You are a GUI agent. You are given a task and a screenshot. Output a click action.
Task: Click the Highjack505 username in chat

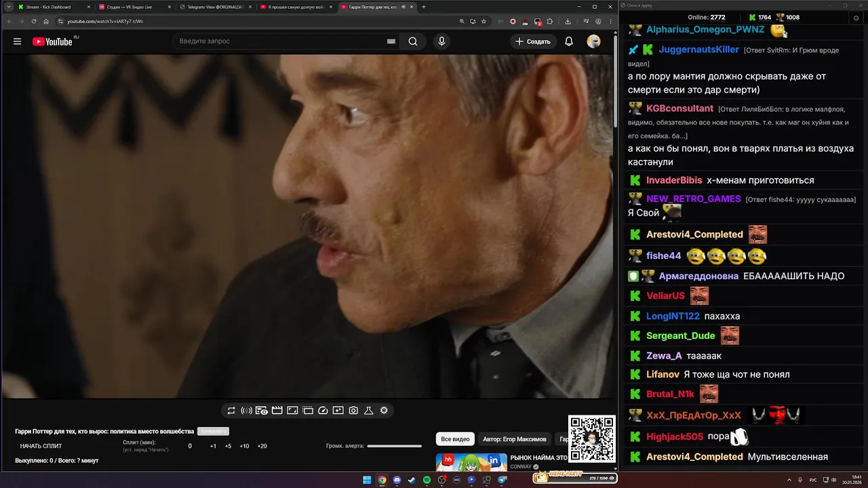(x=675, y=436)
